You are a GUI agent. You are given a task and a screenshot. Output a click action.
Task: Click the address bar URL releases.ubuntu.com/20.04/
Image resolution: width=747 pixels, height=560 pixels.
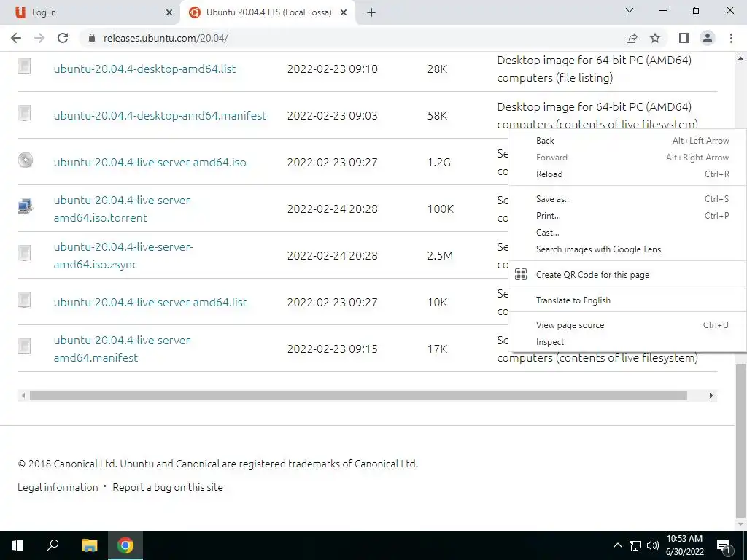point(166,38)
